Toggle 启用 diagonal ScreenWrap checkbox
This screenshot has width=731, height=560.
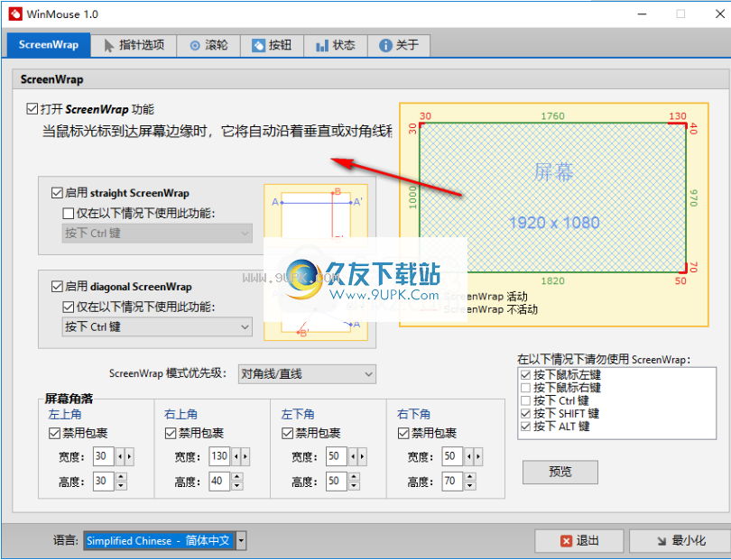57,287
